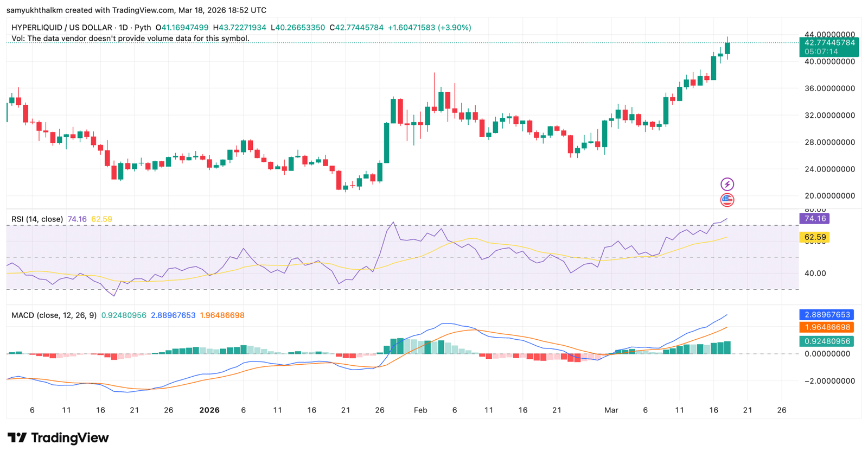Click the TradingView logo at bottom left
This screenshot has height=457, width=868.
pos(58,437)
